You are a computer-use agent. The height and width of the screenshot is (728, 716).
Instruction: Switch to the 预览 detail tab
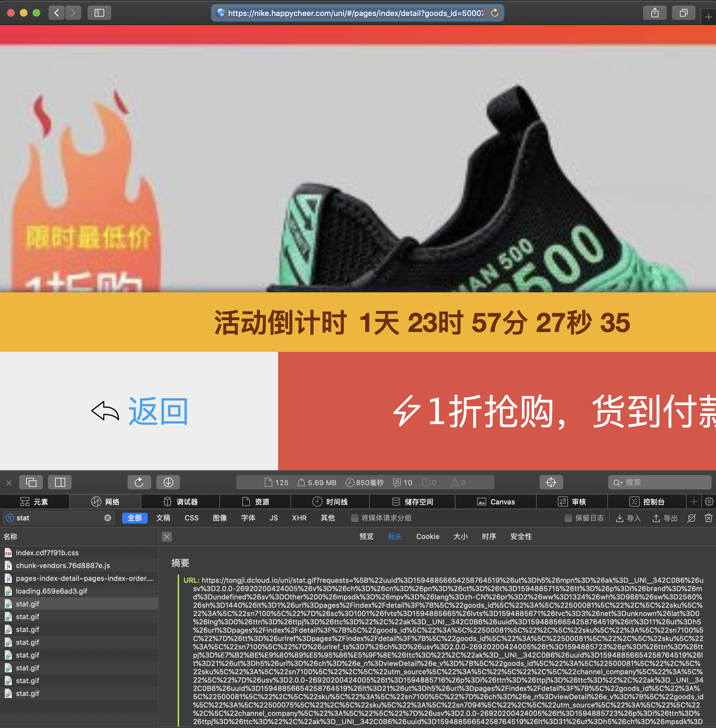366,536
